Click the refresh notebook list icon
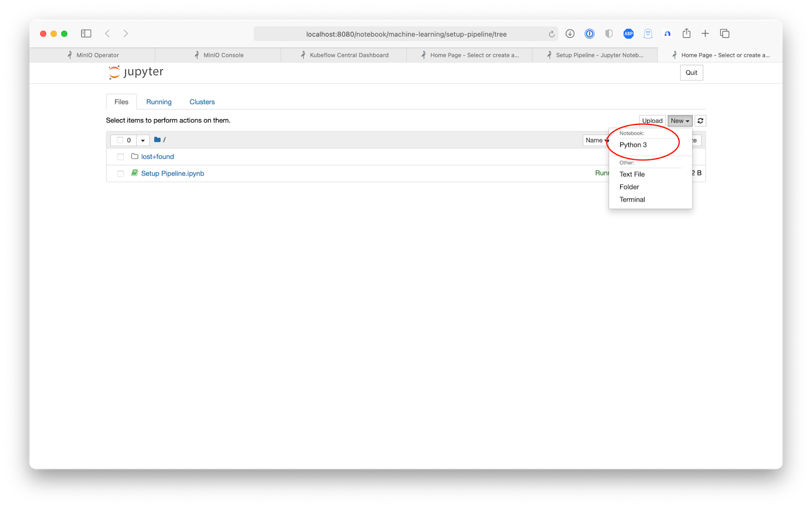The height and width of the screenshot is (508, 812). coord(700,121)
